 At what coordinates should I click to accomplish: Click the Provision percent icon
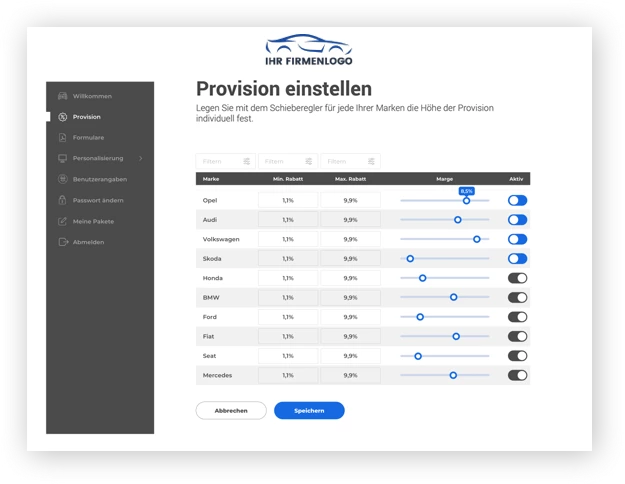[63, 117]
